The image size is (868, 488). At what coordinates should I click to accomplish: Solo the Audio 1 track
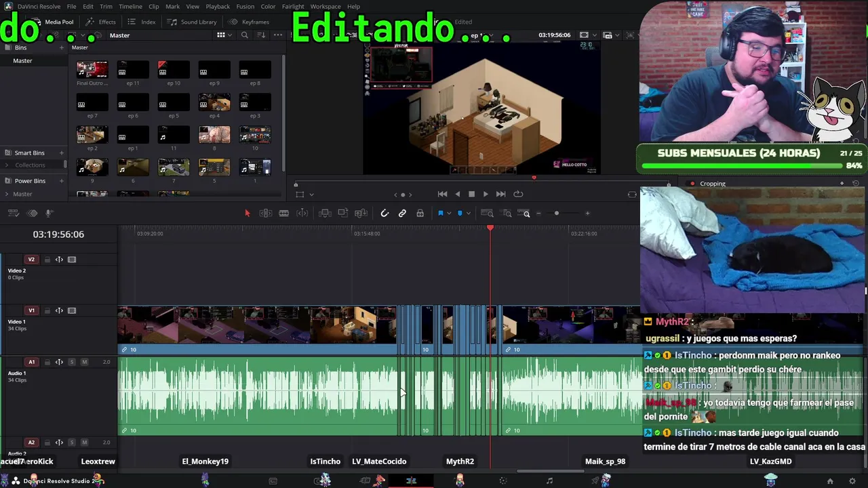tap(71, 362)
